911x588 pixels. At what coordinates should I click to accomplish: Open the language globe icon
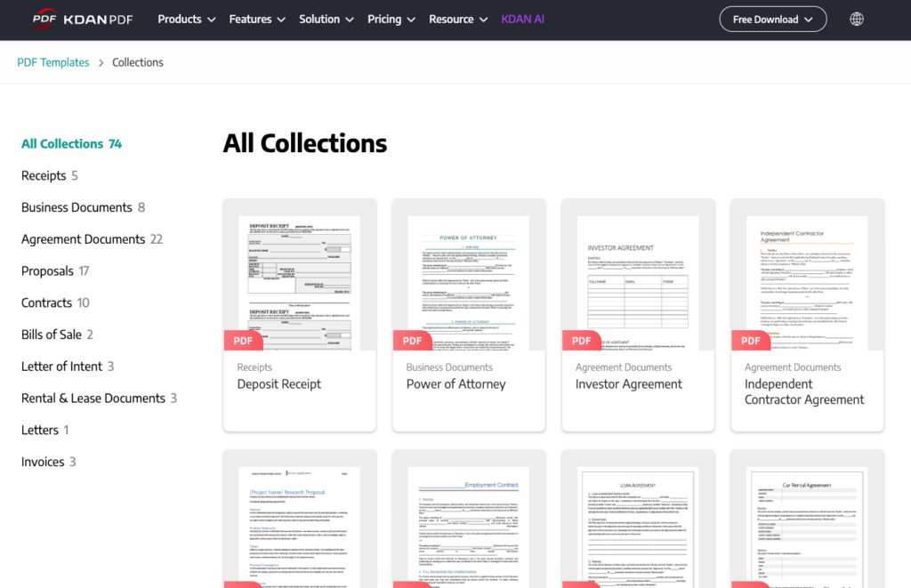coord(857,20)
